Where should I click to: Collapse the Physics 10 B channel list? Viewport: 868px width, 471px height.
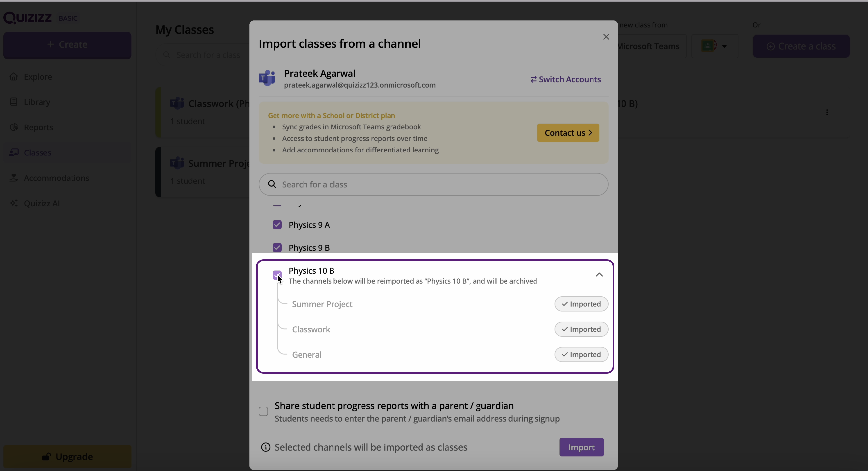[x=599, y=275]
